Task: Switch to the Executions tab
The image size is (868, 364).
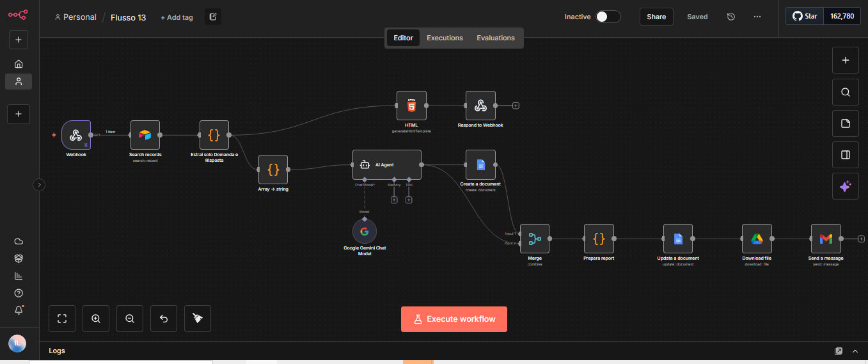Action: (445, 38)
